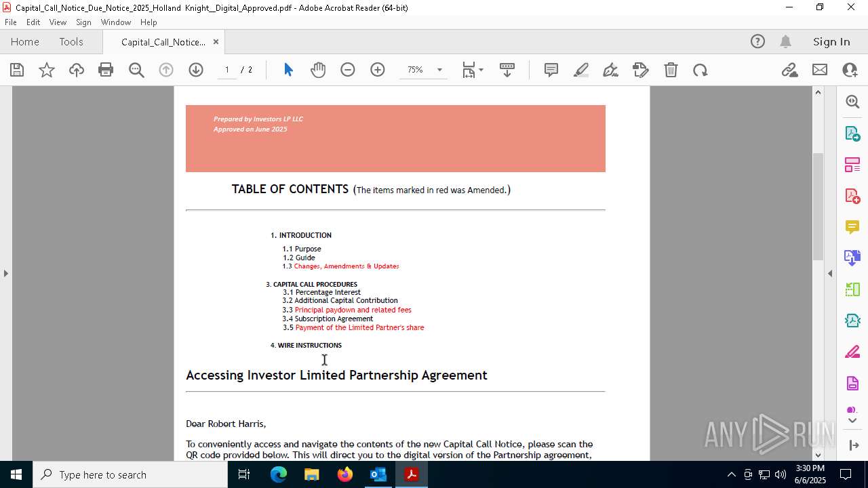The image size is (868, 488).
Task: Click '3.3 Principal paydown and related fees'
Action: click(x=347, y=310)
